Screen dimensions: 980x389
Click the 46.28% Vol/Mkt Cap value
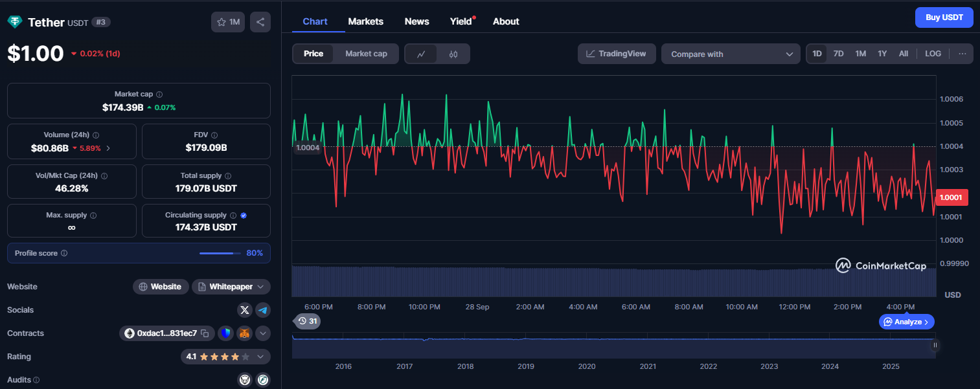click(72, 188)
